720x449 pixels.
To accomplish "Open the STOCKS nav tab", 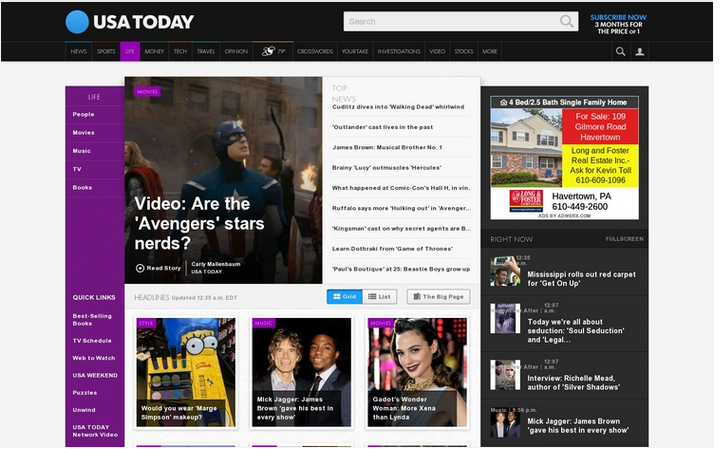I will (x=464, y=51).
